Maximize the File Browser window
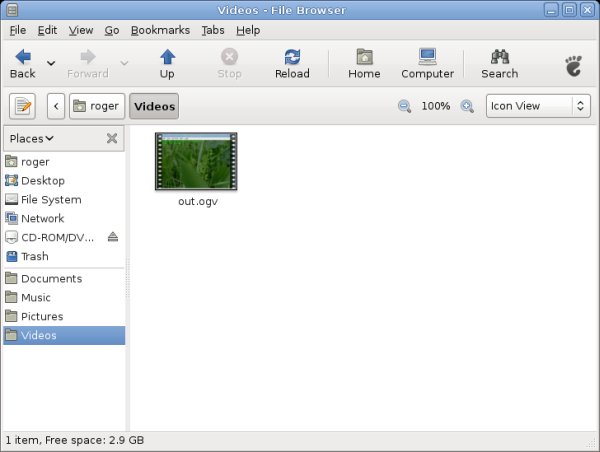Image resolution: width=600 pixels, height=452 pixels. pos(569,10)
